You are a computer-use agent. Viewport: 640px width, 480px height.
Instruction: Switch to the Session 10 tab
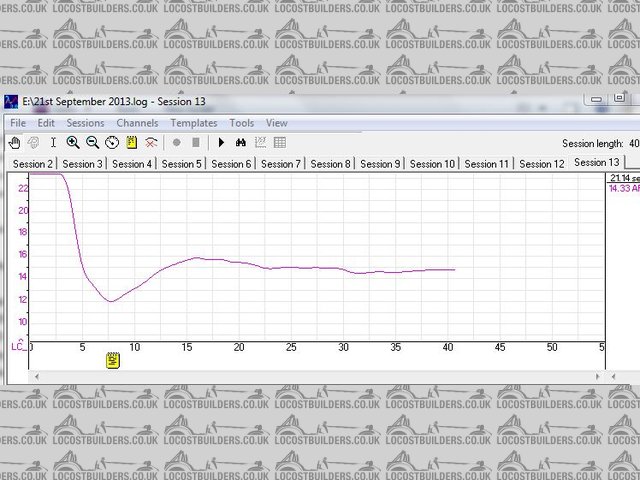pyautogui.click(x=432, y=164)
